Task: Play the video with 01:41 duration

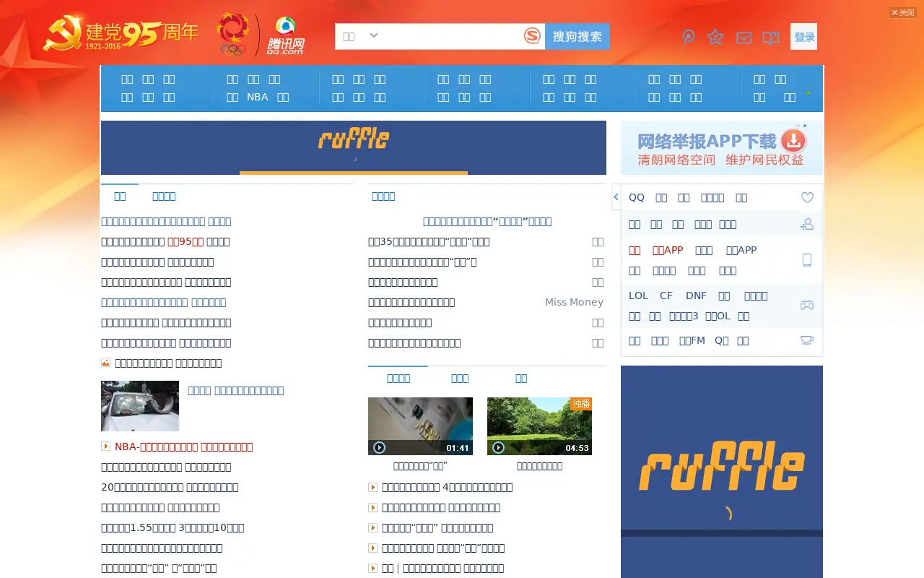Action: click(x=420, y=426)
